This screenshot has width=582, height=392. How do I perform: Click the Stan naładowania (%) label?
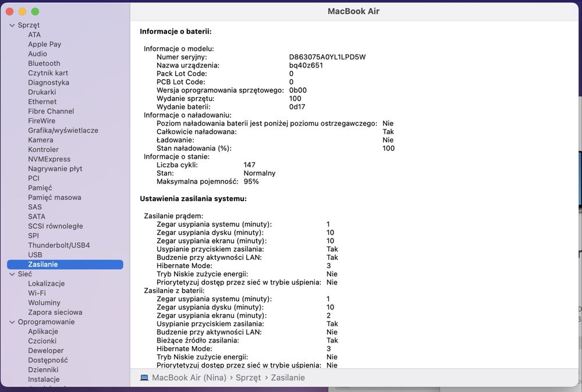coord(194,148)
